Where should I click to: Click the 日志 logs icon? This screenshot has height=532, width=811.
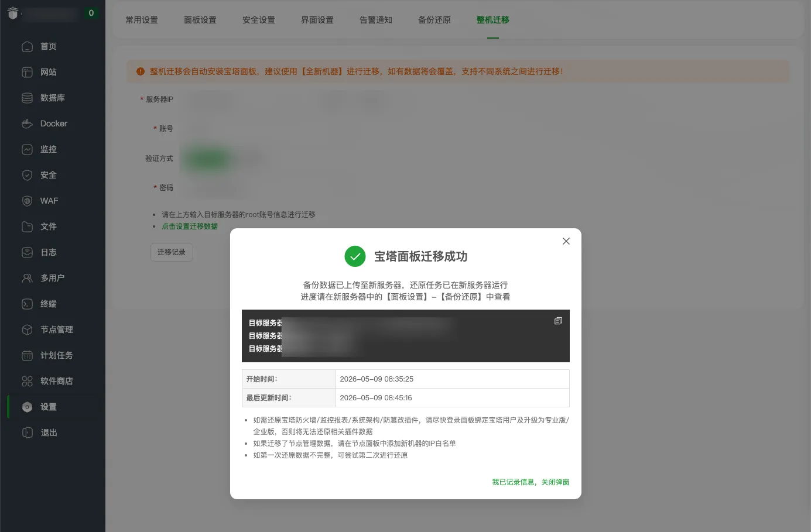point(27,252)
